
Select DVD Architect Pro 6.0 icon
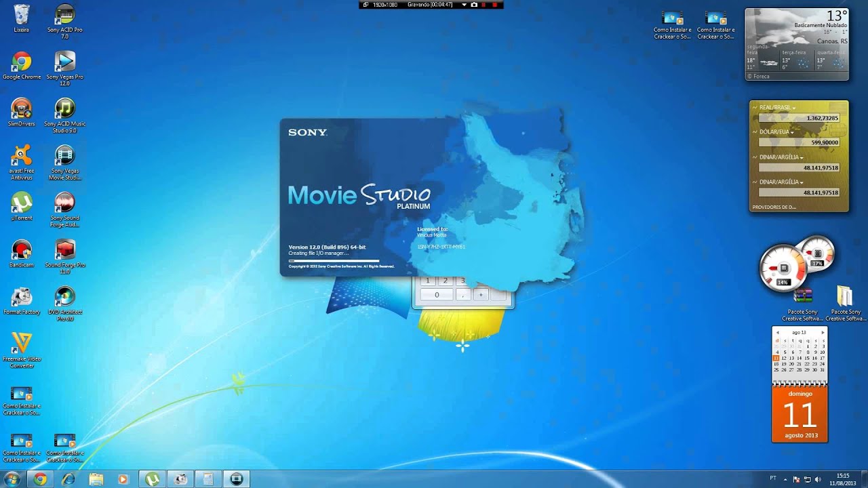(x=64, y=304)
